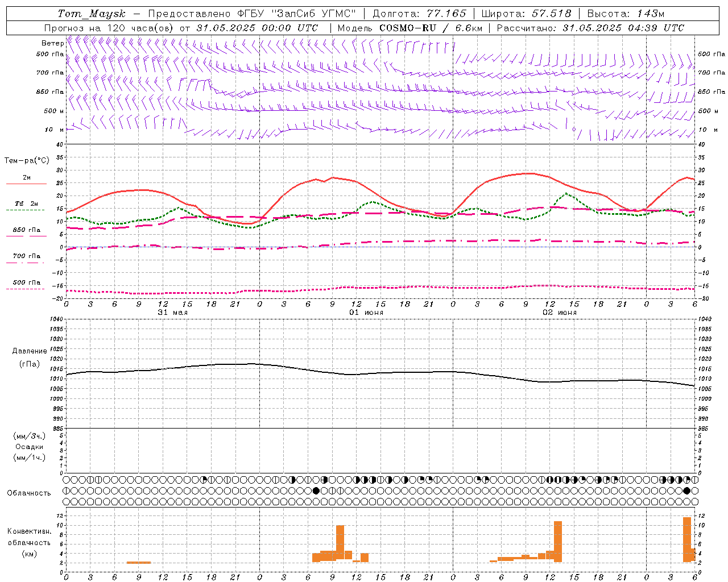Click the latitude value Широта: 57.518
Screen dimensions: 728x582
(526, 14)
